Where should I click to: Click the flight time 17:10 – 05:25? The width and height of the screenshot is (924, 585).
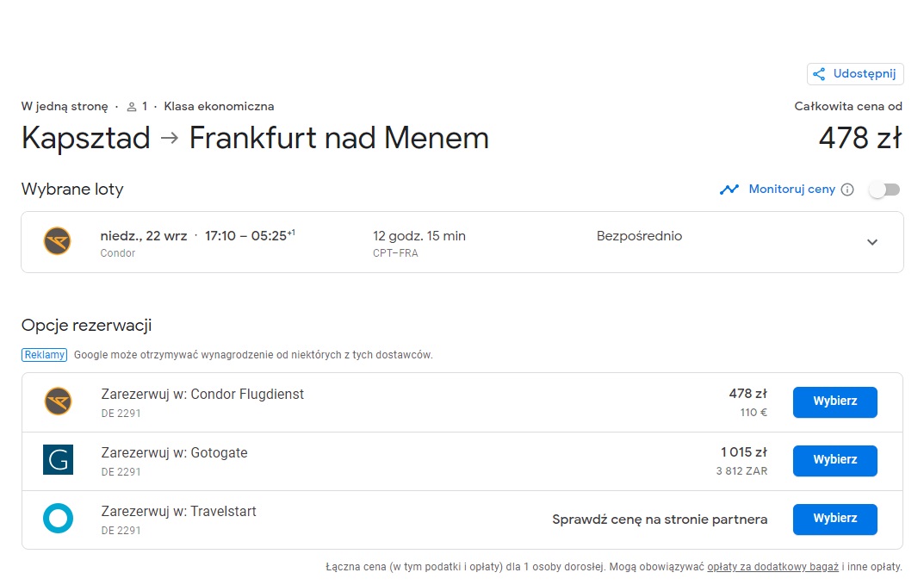click(x=249, y=236)
